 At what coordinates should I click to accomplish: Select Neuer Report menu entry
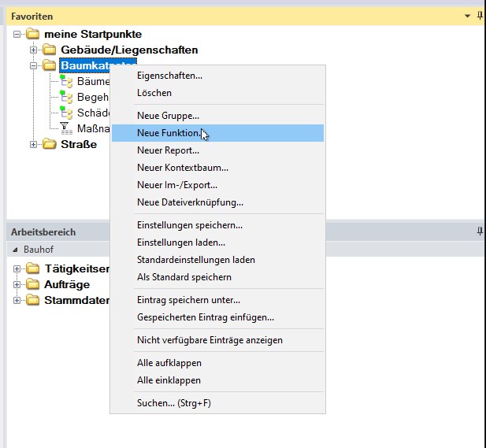pos(168,150)
